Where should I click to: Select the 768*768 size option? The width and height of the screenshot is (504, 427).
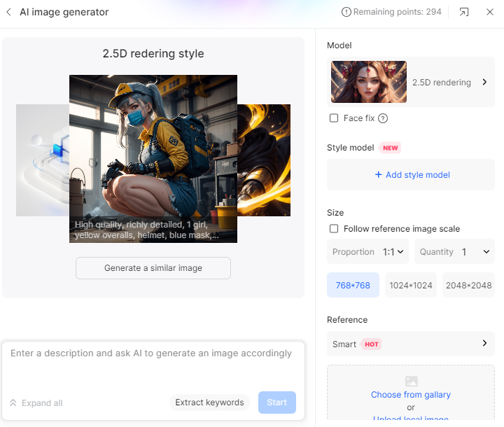pyautogui.click(x=353, y=285)
